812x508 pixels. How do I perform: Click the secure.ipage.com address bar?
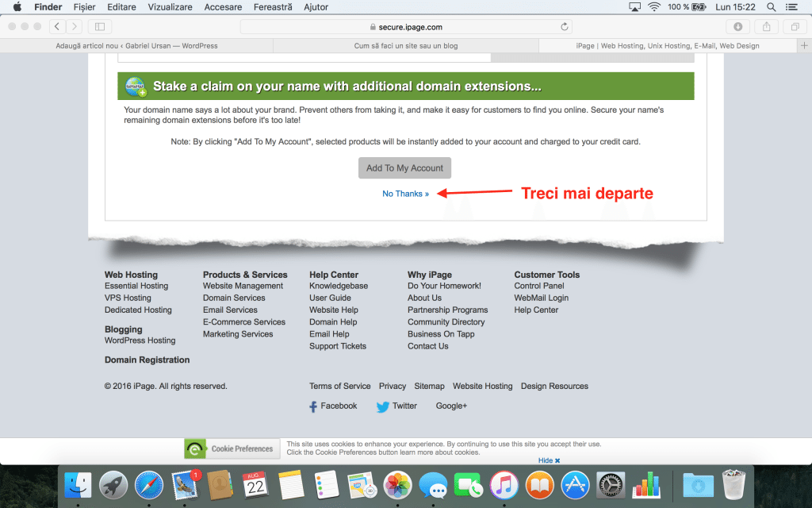tap(406, 26)
